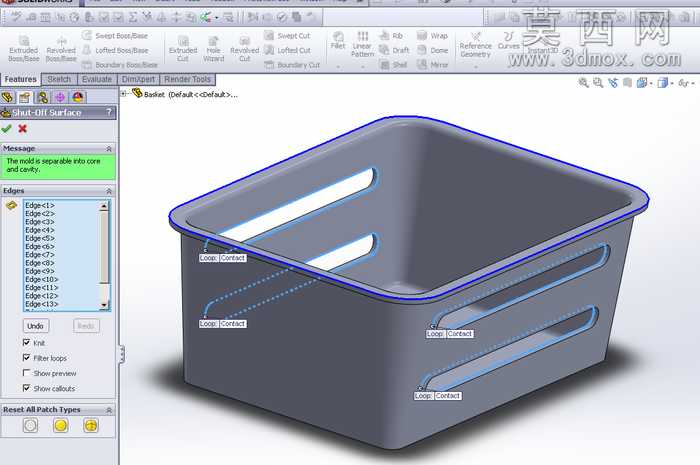This screenshot has height=465, width=700.
Task: Open the DisplayManager tab icon
Action: point(78,97)
